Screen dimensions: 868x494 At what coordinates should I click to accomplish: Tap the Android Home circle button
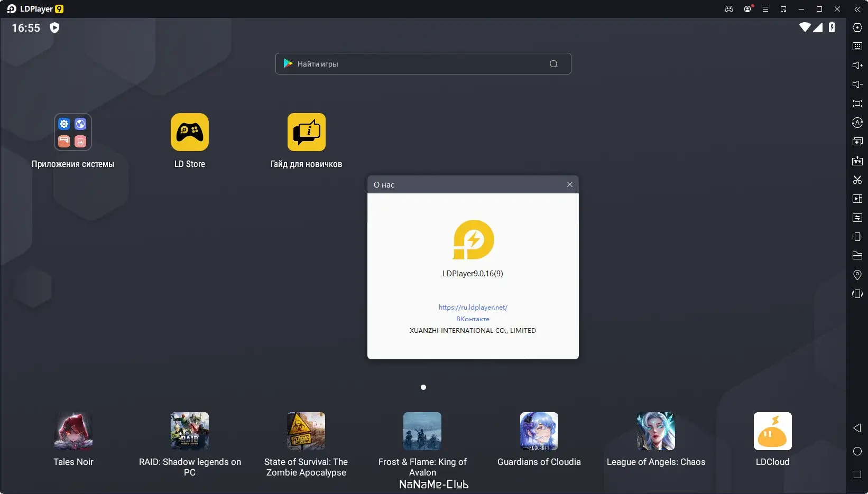857,451
